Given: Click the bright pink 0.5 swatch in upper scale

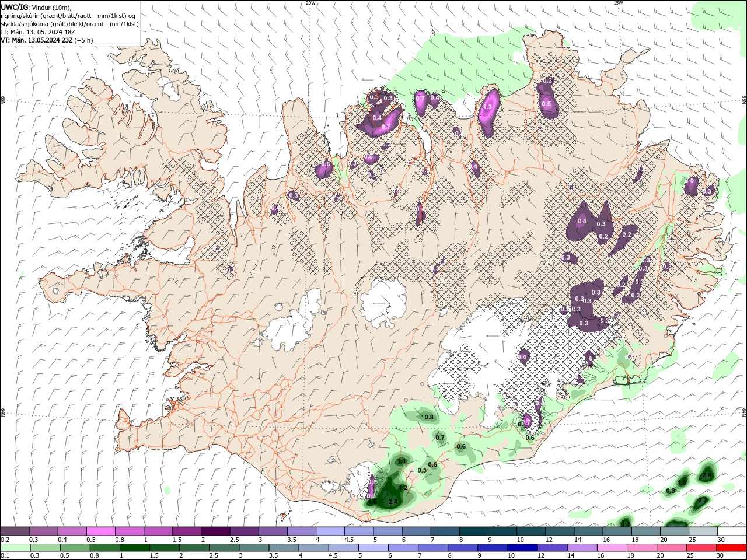Looking at the screenshot, I should click(x=100, y=531).
